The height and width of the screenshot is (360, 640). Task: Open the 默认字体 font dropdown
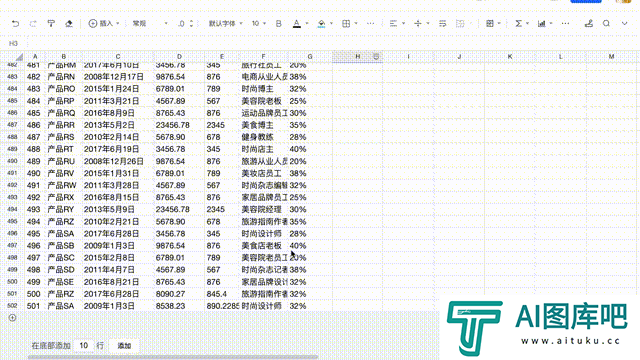(x=225, y=24)
